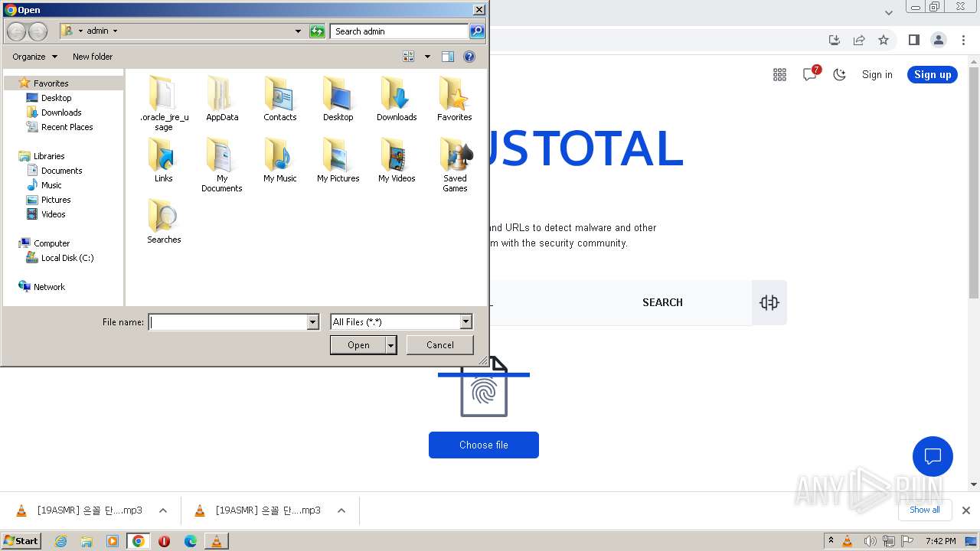The image size is (980, 551).
Task: Open the change view dropdown arrow
Action: point(427,57)
